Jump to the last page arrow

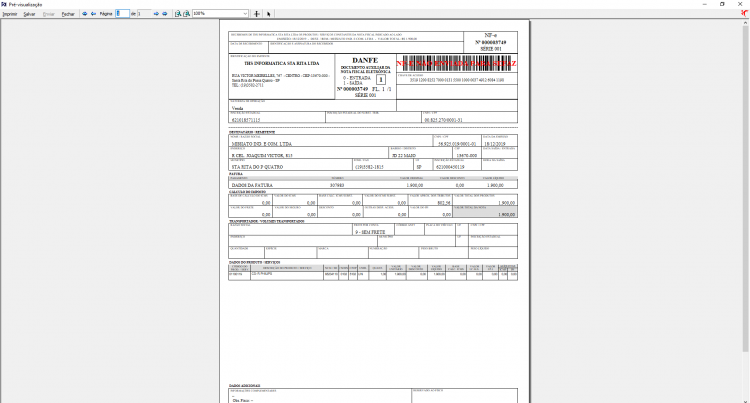coord(165,14)
